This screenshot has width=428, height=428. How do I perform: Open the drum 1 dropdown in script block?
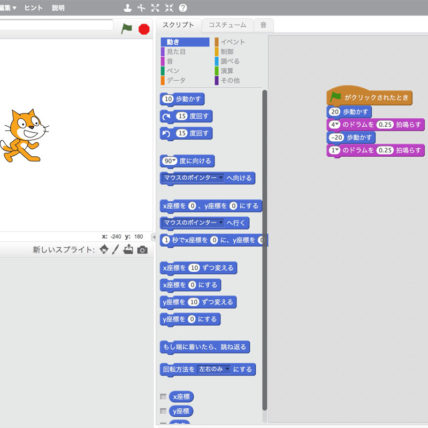tap(335, 150)
